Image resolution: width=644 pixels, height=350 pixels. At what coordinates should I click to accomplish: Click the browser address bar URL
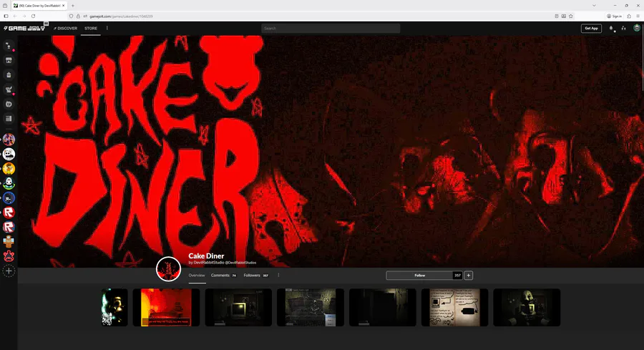121,16
